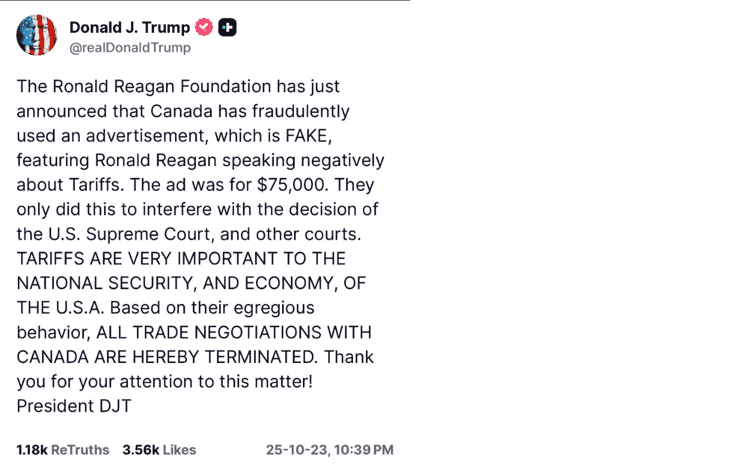Click 'featuring Ronald Reagan speaking negatively' line
Viewport: 750px width, 476px height.
[200, 160]
